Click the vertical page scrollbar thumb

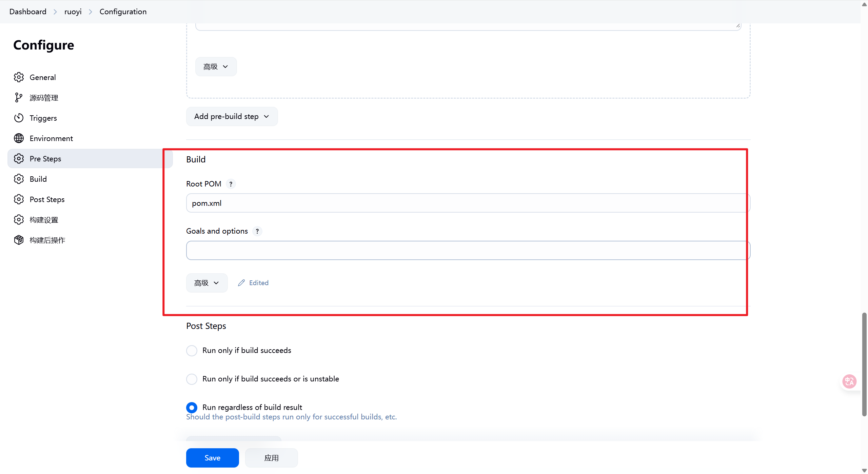click(x=864, y=364)
